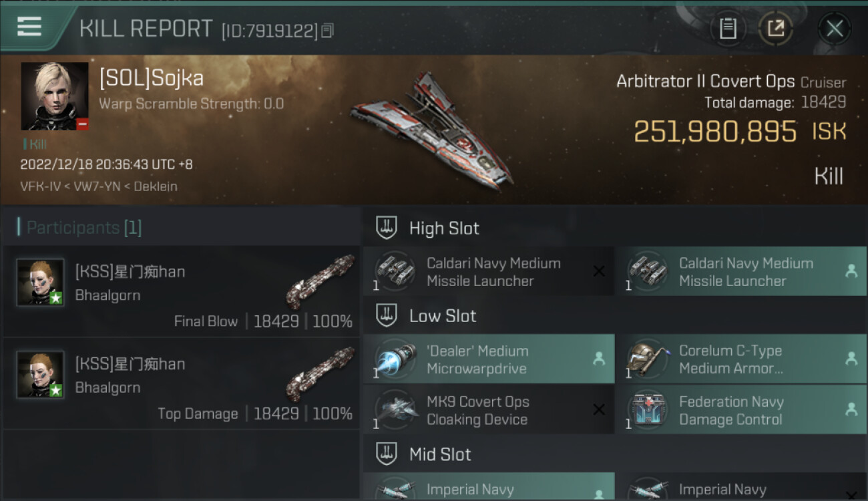
Task: Open the Final Blow participant portrait
Action: [40, 282]
